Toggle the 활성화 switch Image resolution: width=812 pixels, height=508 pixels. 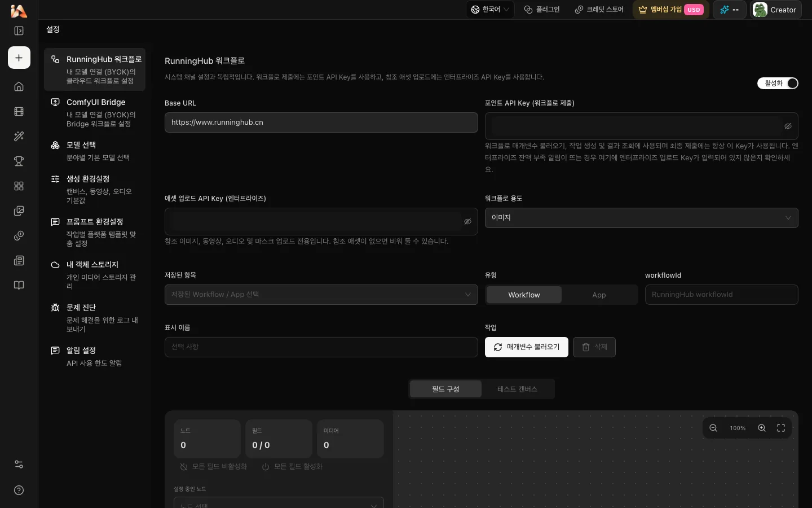pyautogui.click(x=778, y=84)
